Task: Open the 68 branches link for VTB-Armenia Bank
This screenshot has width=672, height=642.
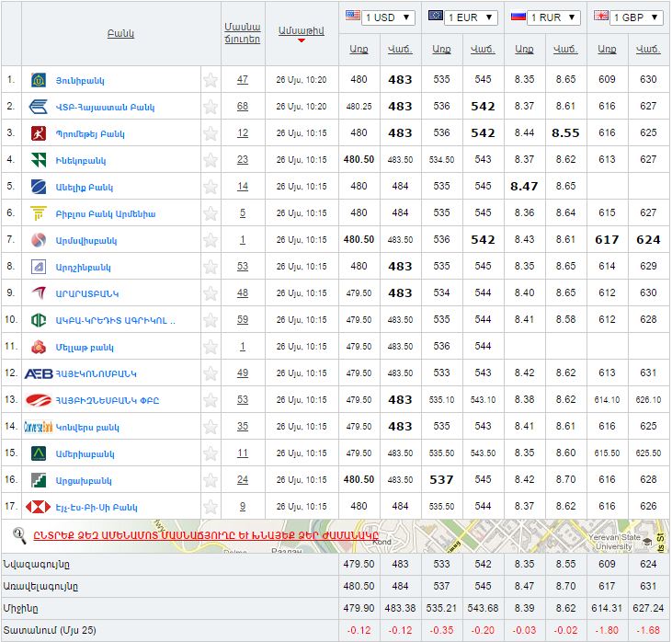Action: (x=242, y=107)
